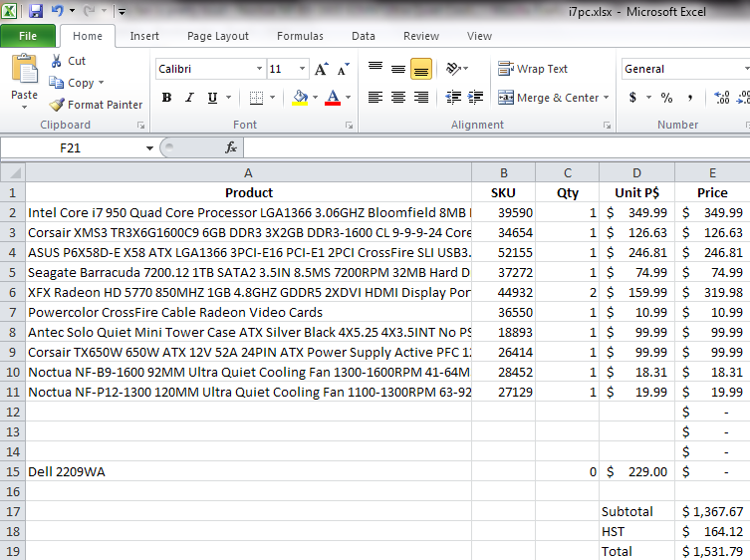Set Middle Align vertical alignment
Viewport: 750px width, 560px height.
click(x=398, y=69)
